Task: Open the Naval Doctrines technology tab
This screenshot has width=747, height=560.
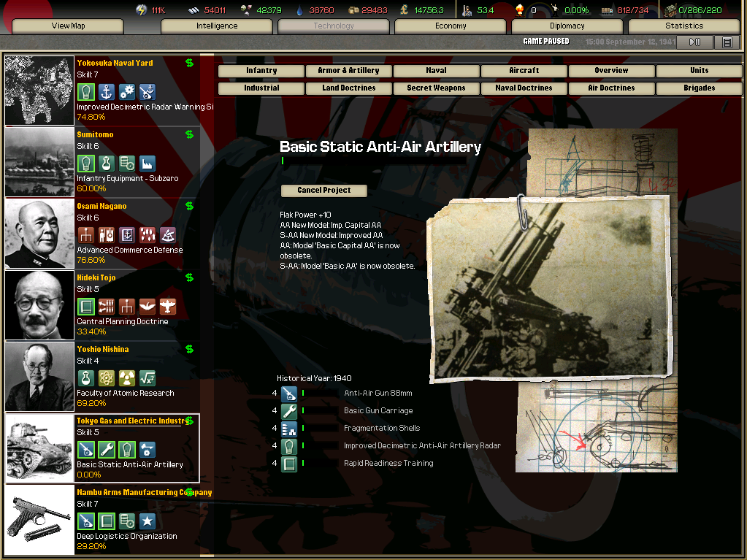Action: (524, 88)
